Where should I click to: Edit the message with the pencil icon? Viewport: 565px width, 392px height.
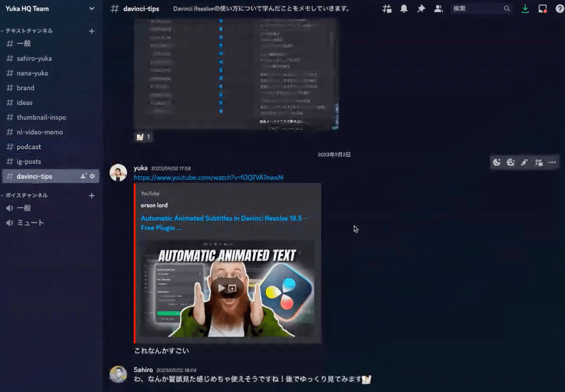524,162
